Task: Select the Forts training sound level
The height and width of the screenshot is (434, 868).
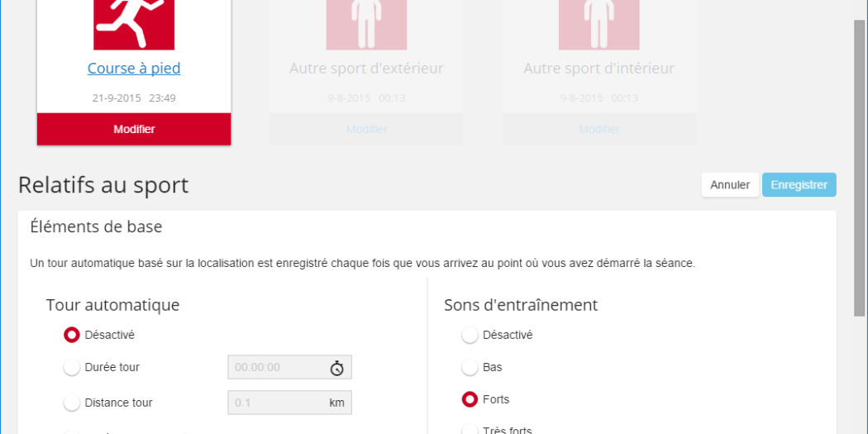Action: click(470, 399)
